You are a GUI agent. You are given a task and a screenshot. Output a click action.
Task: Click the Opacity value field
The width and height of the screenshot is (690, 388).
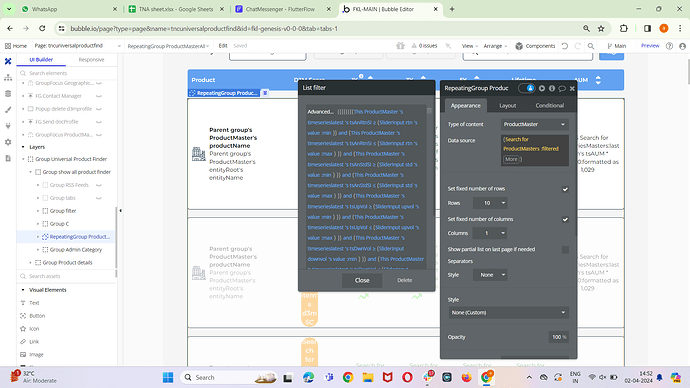(559, 337)
